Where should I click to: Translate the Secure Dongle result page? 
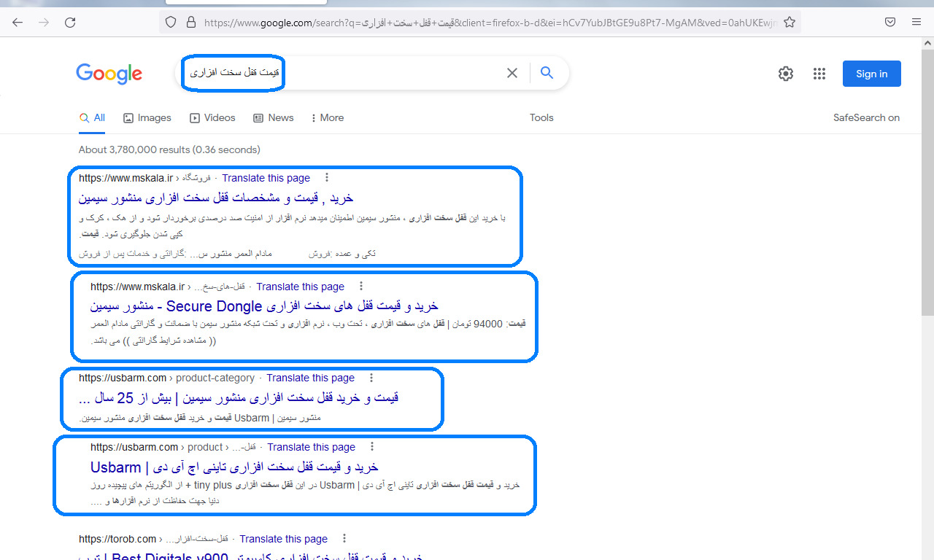click(x=301, y=287)
